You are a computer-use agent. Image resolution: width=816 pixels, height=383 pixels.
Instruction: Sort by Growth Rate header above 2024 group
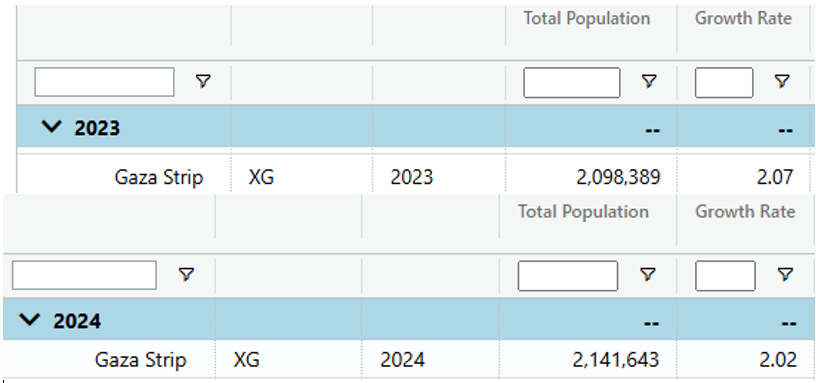tap(745, 211)
